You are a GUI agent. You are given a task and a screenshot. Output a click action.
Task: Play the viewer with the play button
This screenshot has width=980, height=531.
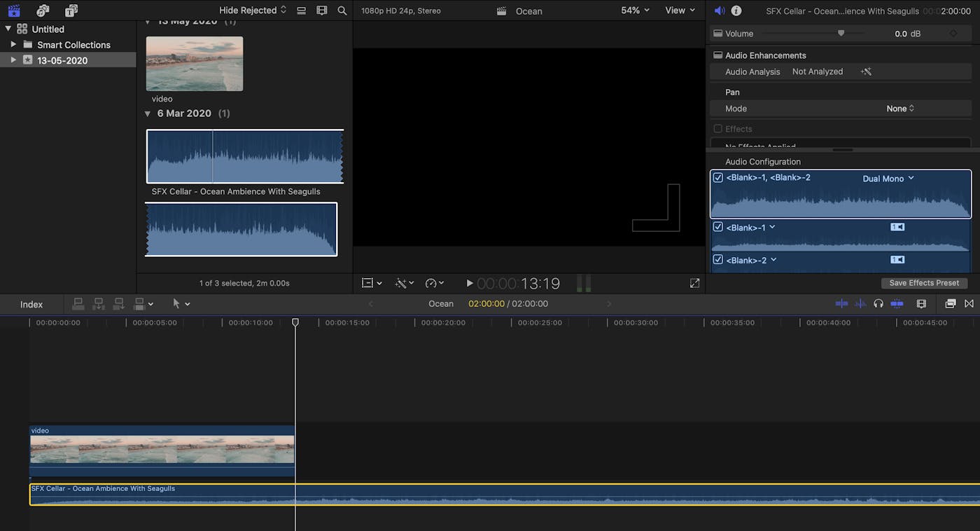point(470,283)
